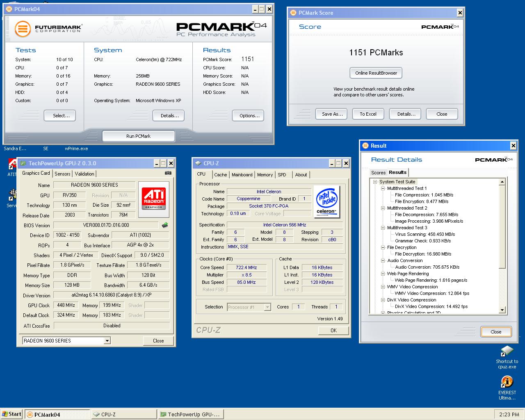Screen dimensions: 525x420
Task: Switch to the SPD tab in CPU-Z
Action: click(x=282, y=175)
